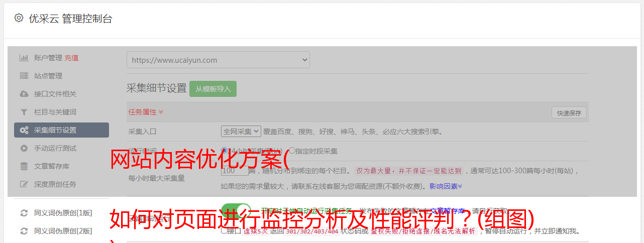644x243 pixels.
Task: Click the 仅为最大量，并不保证一定能达到 note
Action: (409, 171)
